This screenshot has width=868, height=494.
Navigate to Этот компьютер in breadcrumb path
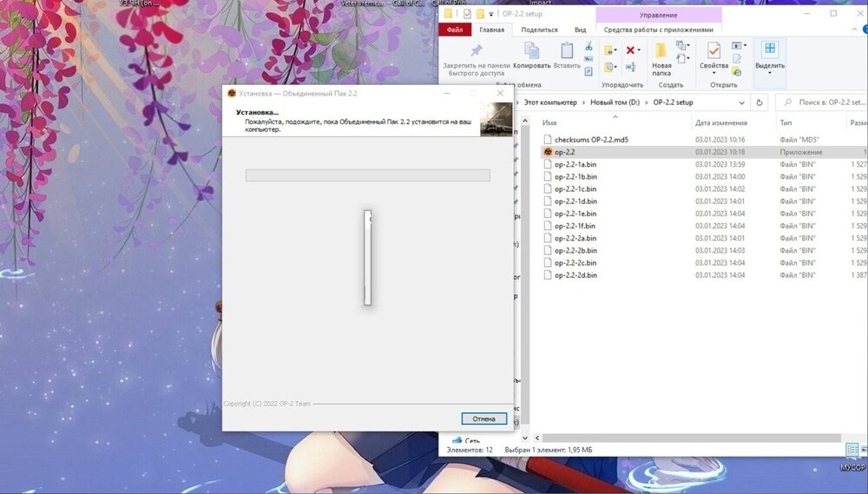(551, 102)
